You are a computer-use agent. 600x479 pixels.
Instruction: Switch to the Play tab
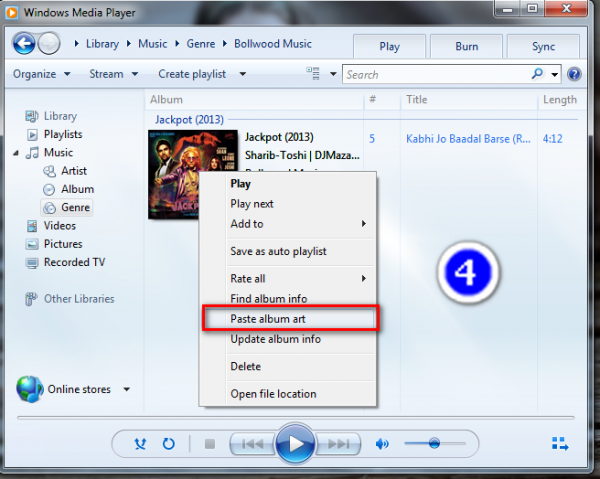[x=390, y=46]
